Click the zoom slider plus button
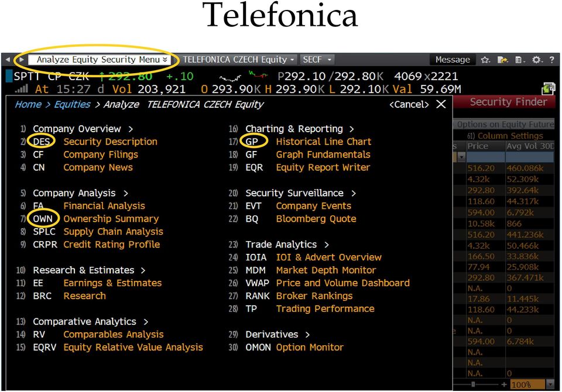This screenshot has width=562, height=392. [503, 385]
